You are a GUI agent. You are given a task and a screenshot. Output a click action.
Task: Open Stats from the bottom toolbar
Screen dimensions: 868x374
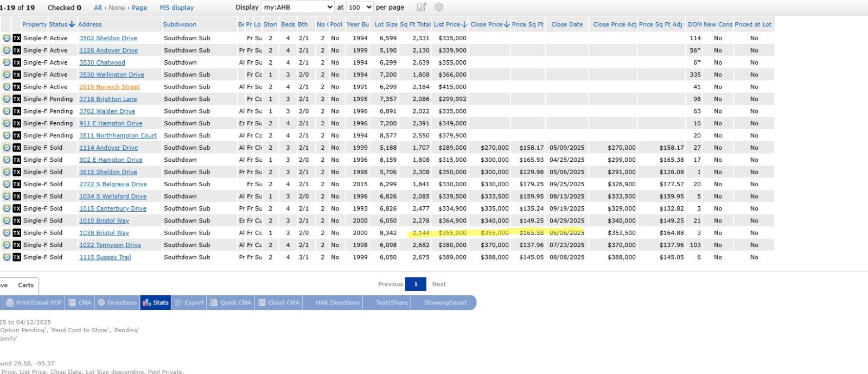click(156, 303)
